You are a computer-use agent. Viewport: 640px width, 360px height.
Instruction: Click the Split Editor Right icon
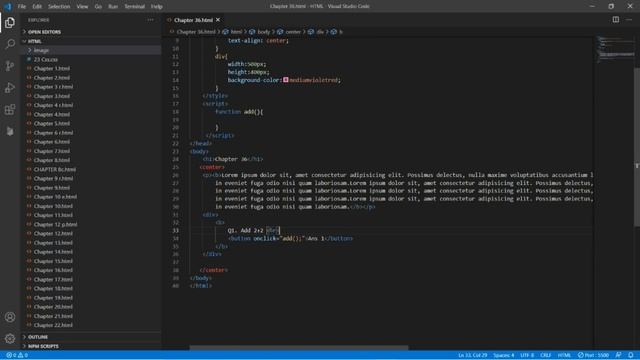point(616,20)
